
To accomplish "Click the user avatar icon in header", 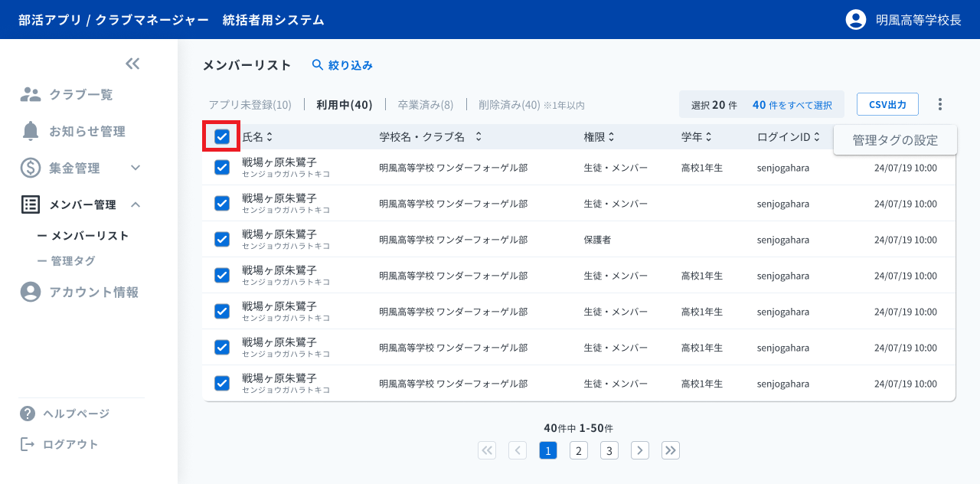I will [x=855, y=20].
